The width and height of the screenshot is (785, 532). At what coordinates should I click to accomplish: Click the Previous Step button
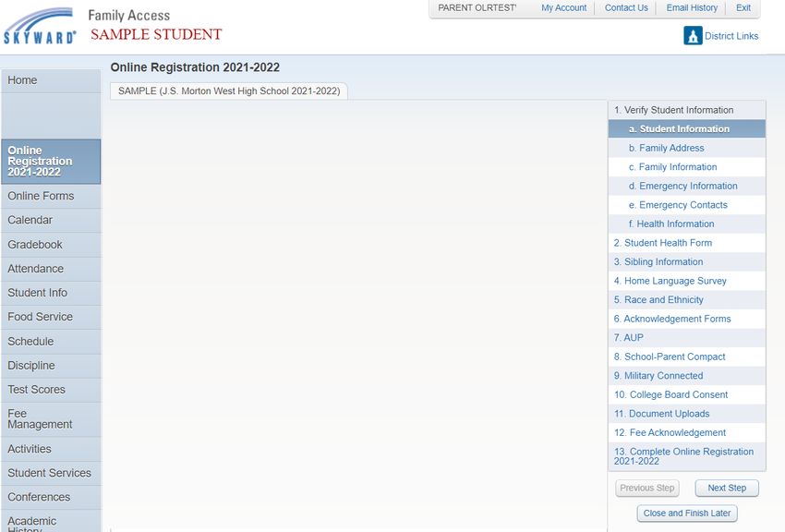coord(646,488)
